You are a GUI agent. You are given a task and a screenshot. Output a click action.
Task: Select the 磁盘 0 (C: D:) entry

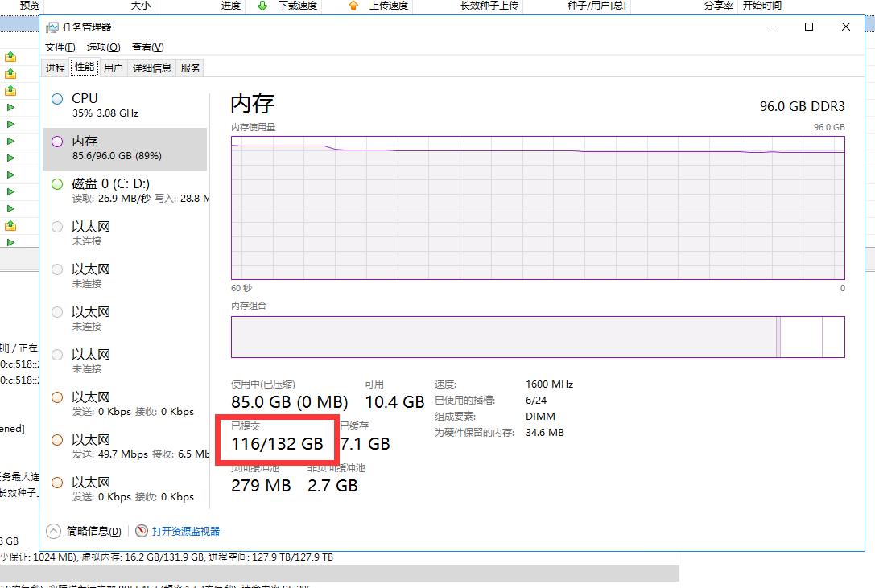[x=125, y=191]
